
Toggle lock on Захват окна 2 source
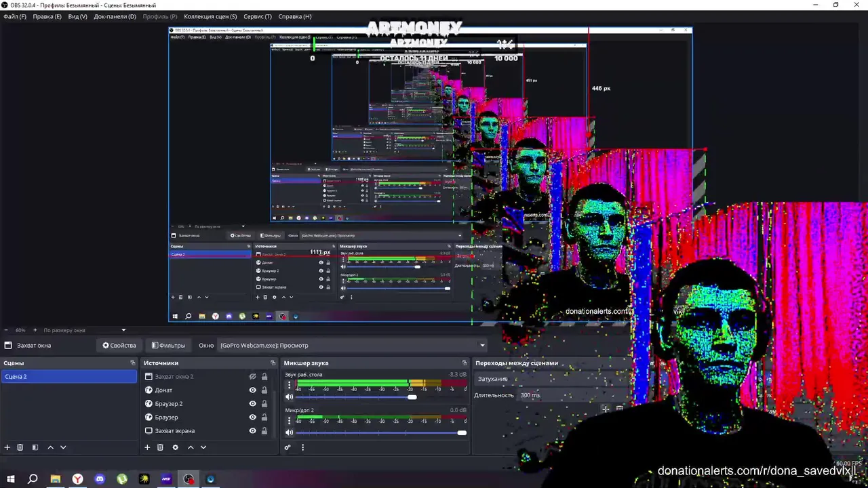pos(264,377)
